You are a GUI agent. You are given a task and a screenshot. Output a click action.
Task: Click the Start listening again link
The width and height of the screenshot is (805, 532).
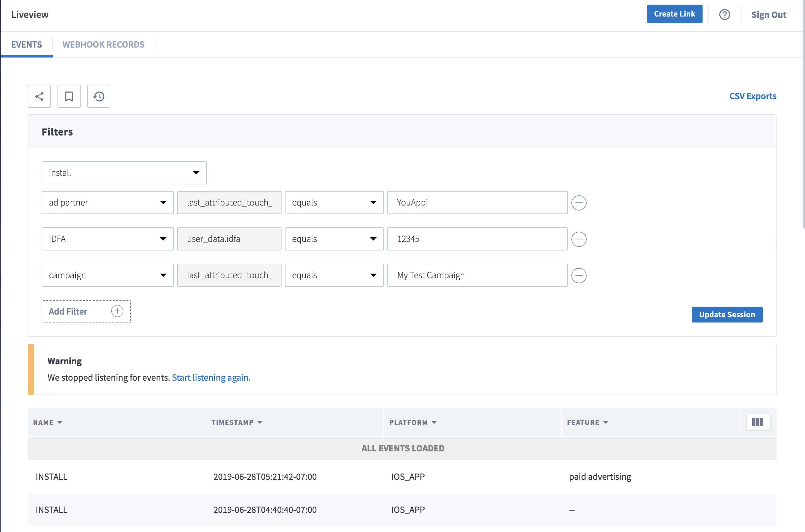click(211, 378)
